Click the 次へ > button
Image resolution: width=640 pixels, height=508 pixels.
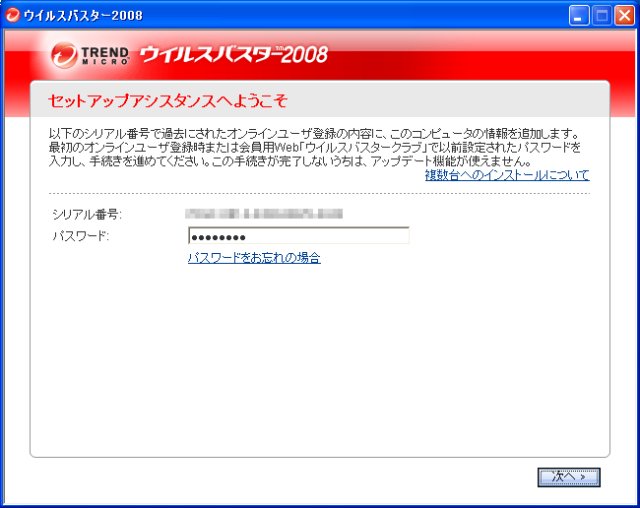[569, 477]
